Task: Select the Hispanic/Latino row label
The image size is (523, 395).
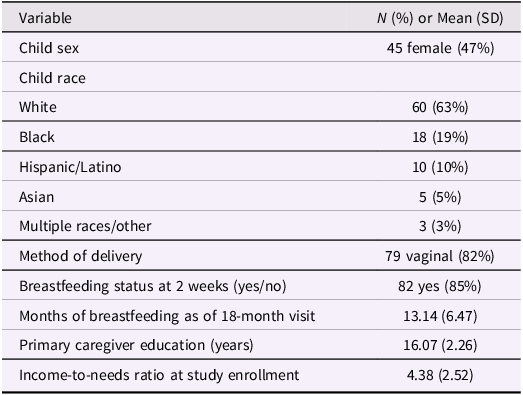Action: click(x=70, y=167)
